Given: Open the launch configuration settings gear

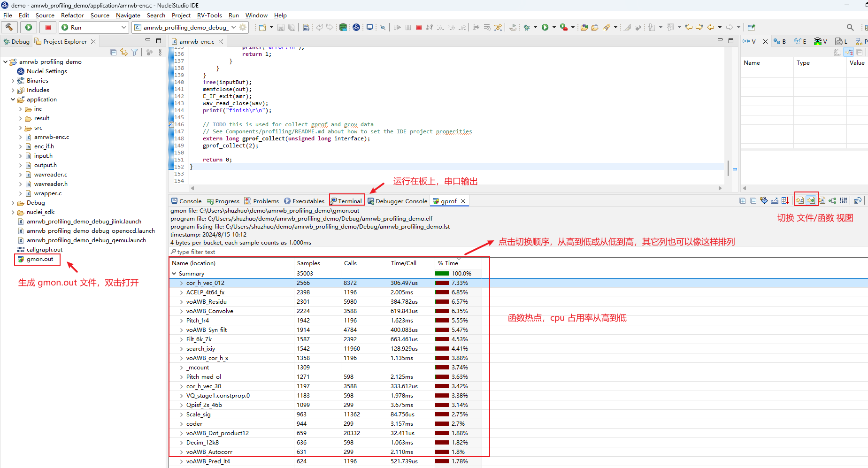Looking at the screenshot, I should 243,27.
